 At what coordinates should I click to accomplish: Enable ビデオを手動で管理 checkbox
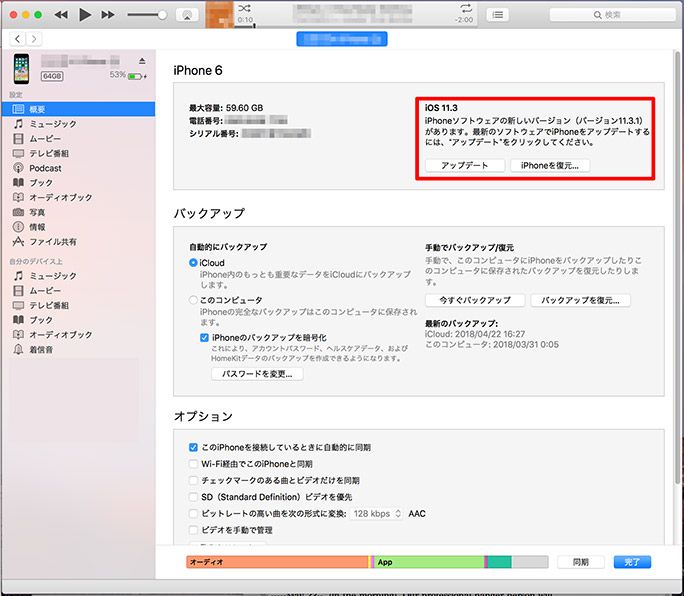(193, 530)
